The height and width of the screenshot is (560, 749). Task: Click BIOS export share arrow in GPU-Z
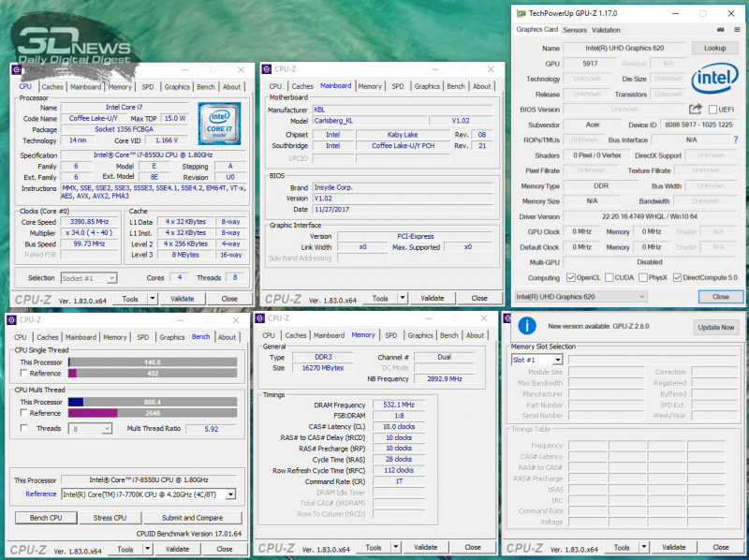695,109
